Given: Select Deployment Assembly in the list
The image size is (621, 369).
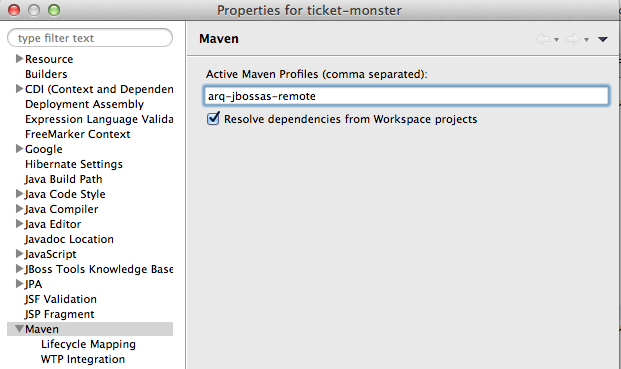Looking at the screenshot, I should (84, 104).
